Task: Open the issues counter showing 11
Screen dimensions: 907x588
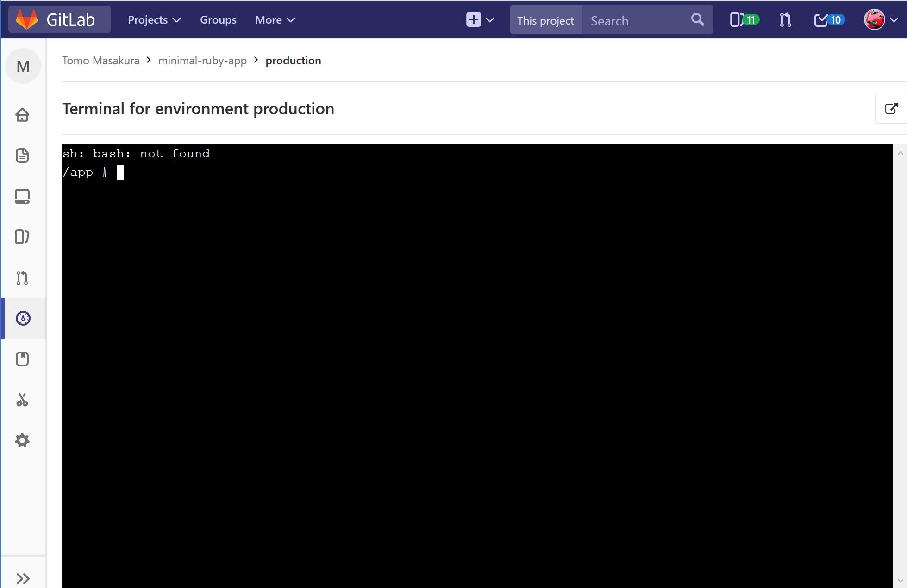Action: (x=742, y=19)
